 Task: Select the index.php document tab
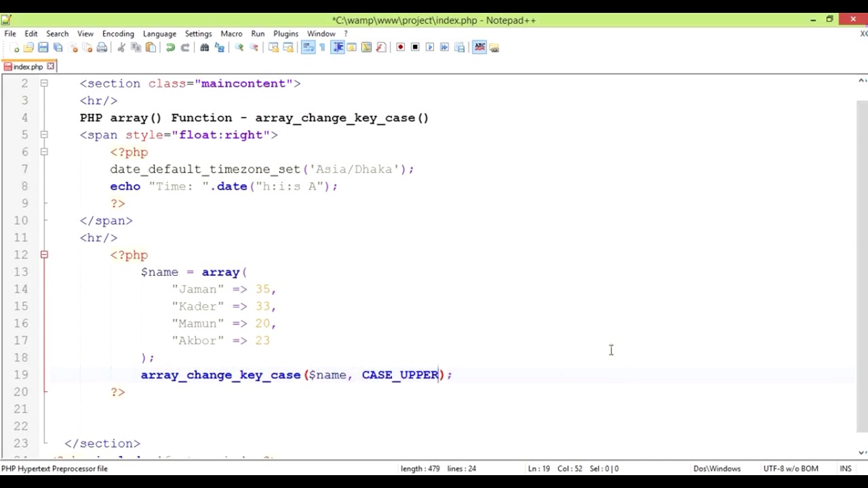click(x=27, y=66)
